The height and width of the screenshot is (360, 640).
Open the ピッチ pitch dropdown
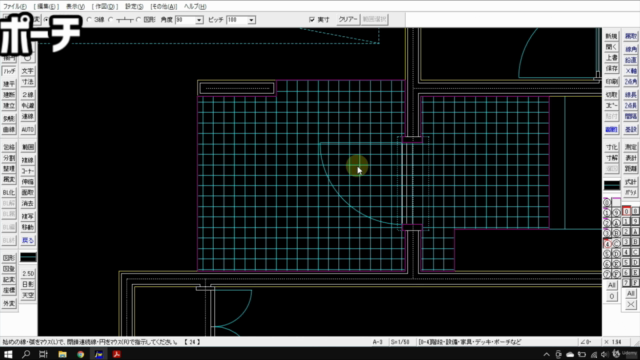point(251,20)
